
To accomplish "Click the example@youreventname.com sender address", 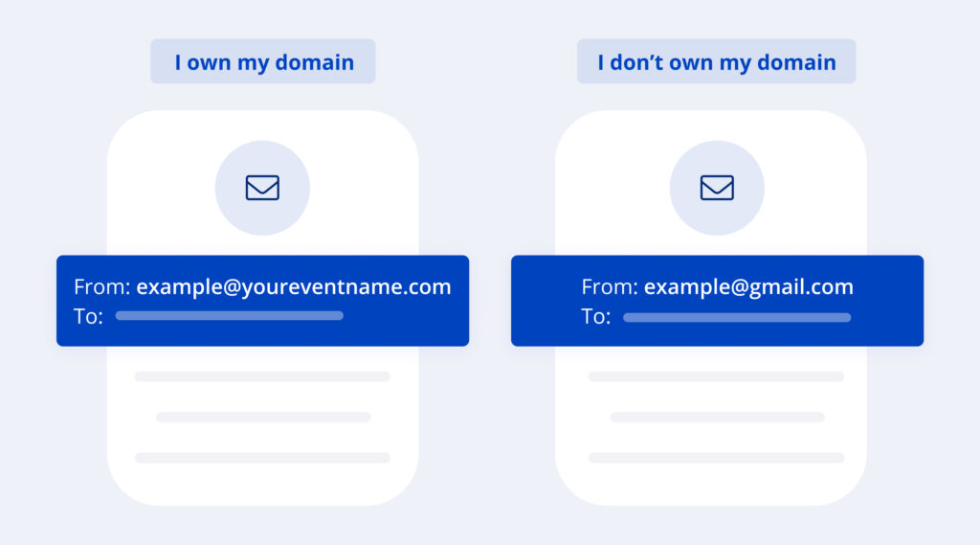I will coord(293,286).
